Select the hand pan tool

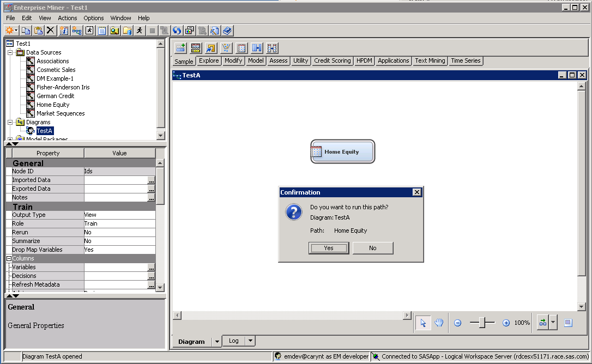pyautogui.click(x=439, y=323)
